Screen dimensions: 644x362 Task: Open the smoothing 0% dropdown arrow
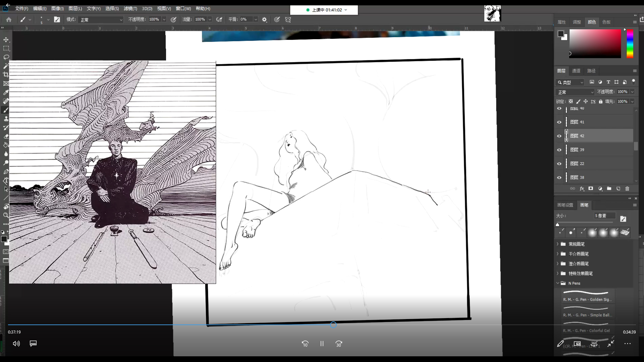[x=256, y=19]
